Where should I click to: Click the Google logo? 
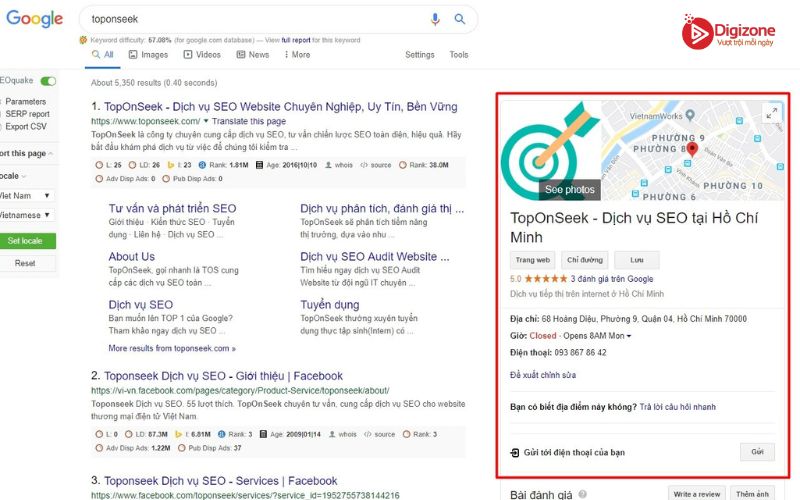pyautogui.click(x=35, y=19)
